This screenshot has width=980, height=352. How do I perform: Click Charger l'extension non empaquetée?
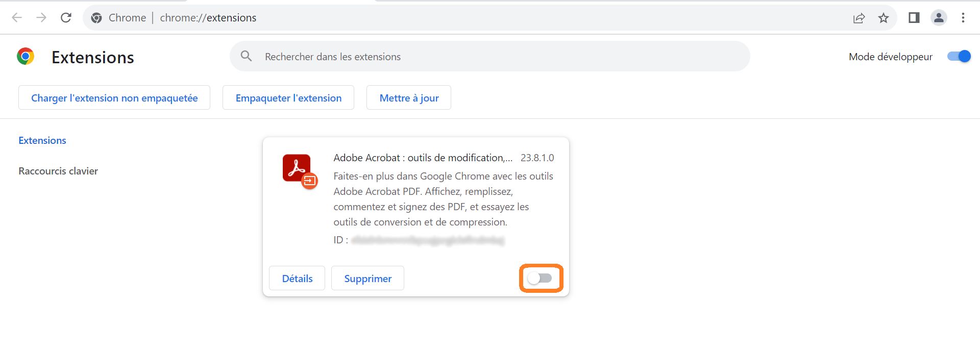[114, 97]
